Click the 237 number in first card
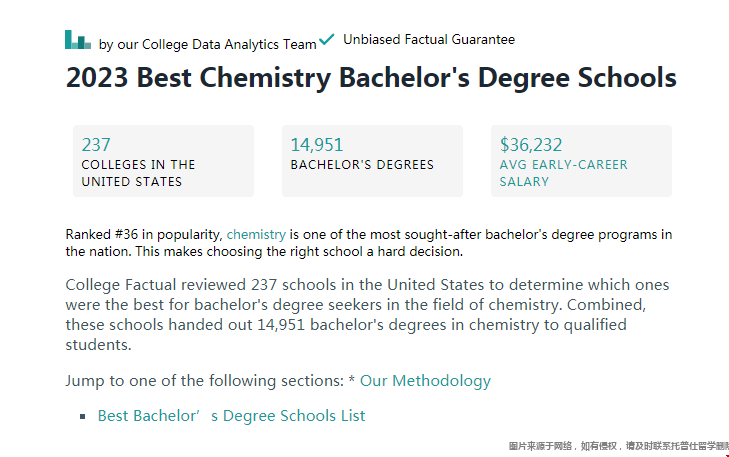Viewport: 729px width, 457px height. [x=96, y=145]
